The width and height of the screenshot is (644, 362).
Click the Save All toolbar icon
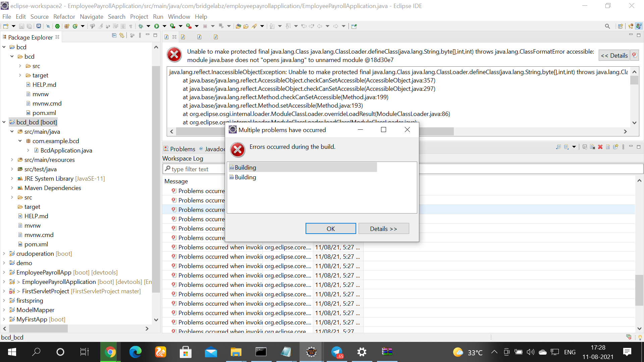tap(30, 26)
